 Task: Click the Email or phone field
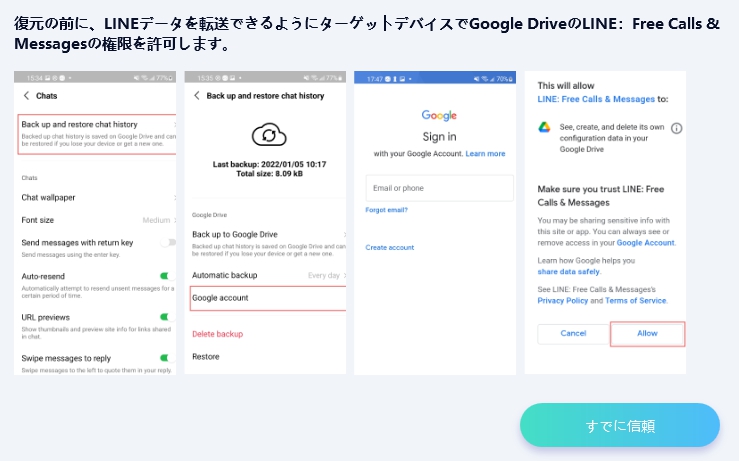pos(439,188)
